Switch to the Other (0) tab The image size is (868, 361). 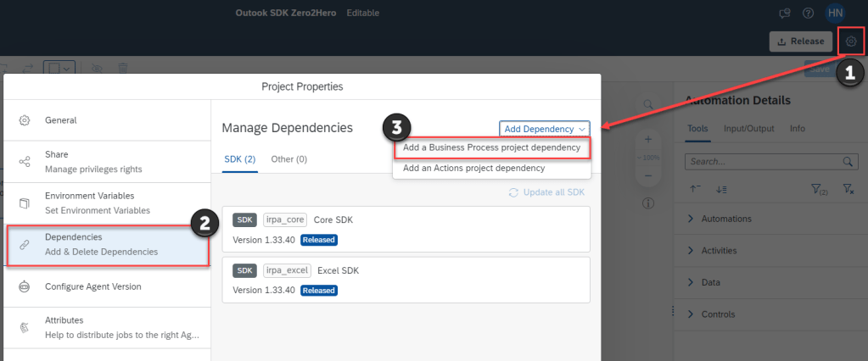click(288, 159)
